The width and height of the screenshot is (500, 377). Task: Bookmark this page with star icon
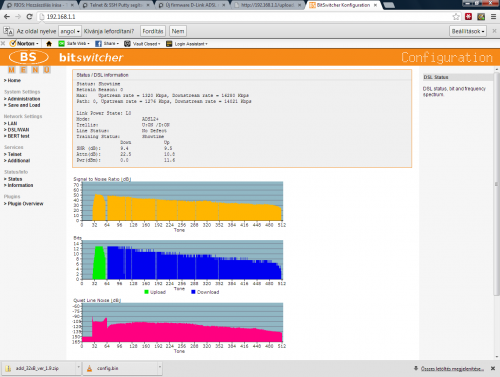(x=456, y=17)
